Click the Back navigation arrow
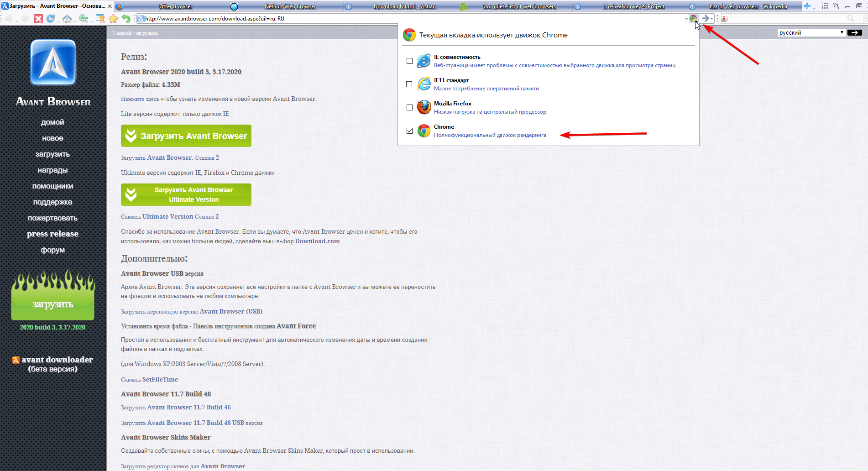The height and width of the screenshot is (471, 868). coord(8,19)
